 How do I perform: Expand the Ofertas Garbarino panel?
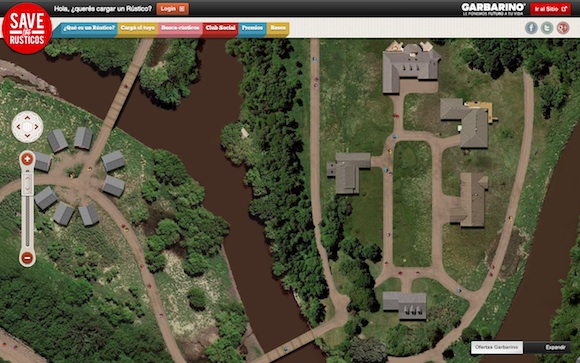(x=555, y=347)
